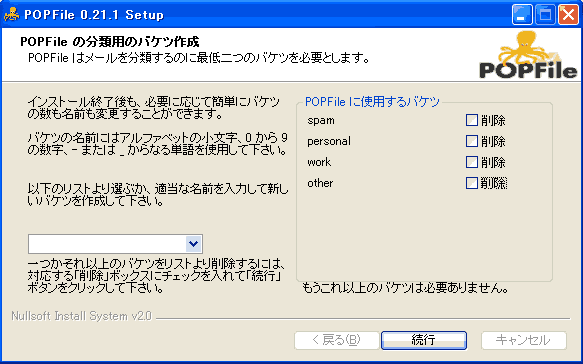This screenshot has width=583, height=364.
Task: Click the 戻る(B) back button
Action: point(336,340)
